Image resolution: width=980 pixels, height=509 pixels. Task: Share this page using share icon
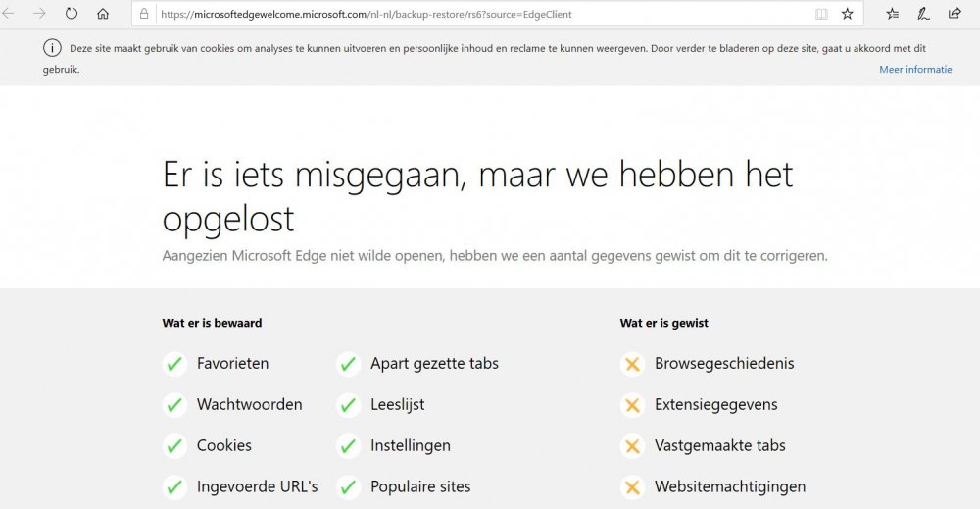click(x=955, y=14)
